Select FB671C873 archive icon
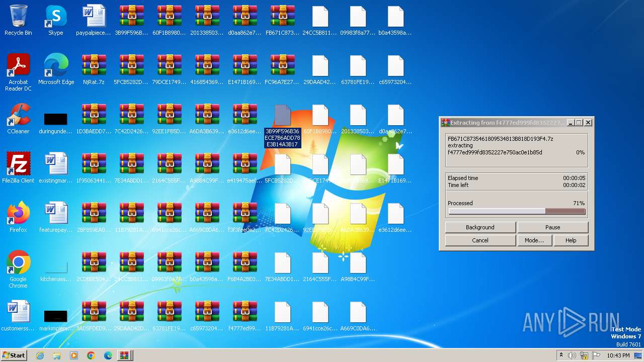 pyautogui.click(x=282, y=21)
